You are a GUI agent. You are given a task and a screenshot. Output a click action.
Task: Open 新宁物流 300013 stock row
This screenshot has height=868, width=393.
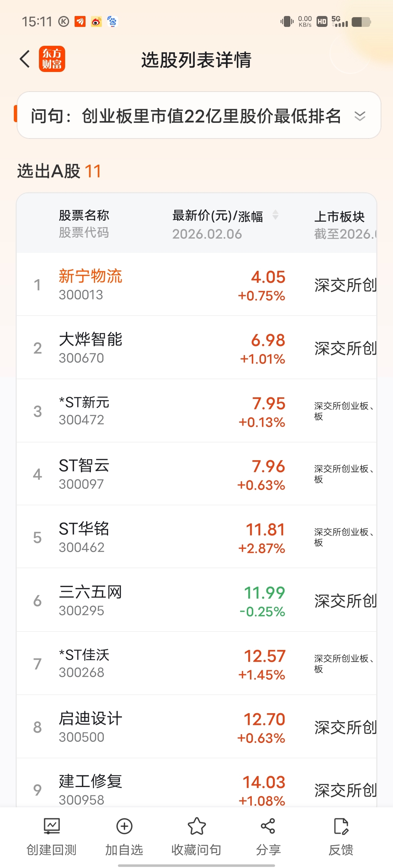coord(196,285)
